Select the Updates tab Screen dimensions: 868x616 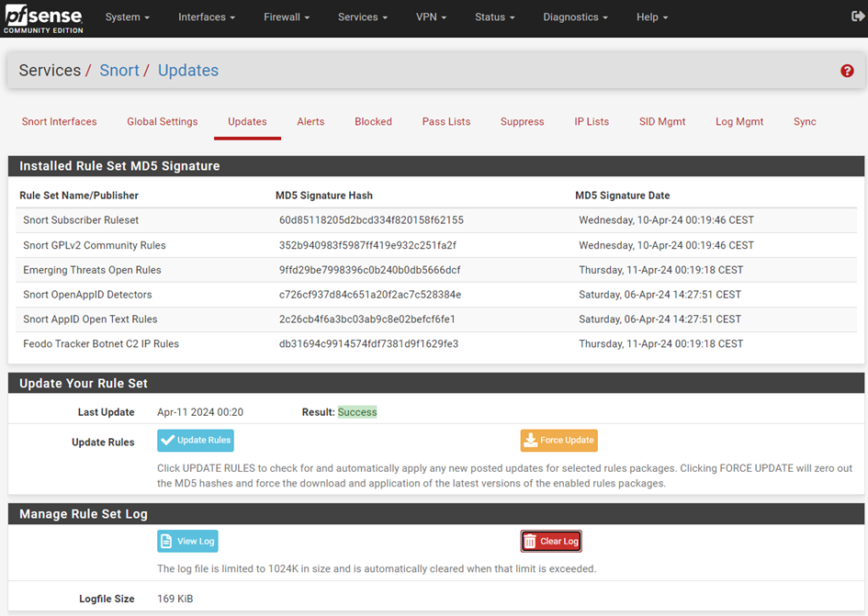click(x=247, y=122)
